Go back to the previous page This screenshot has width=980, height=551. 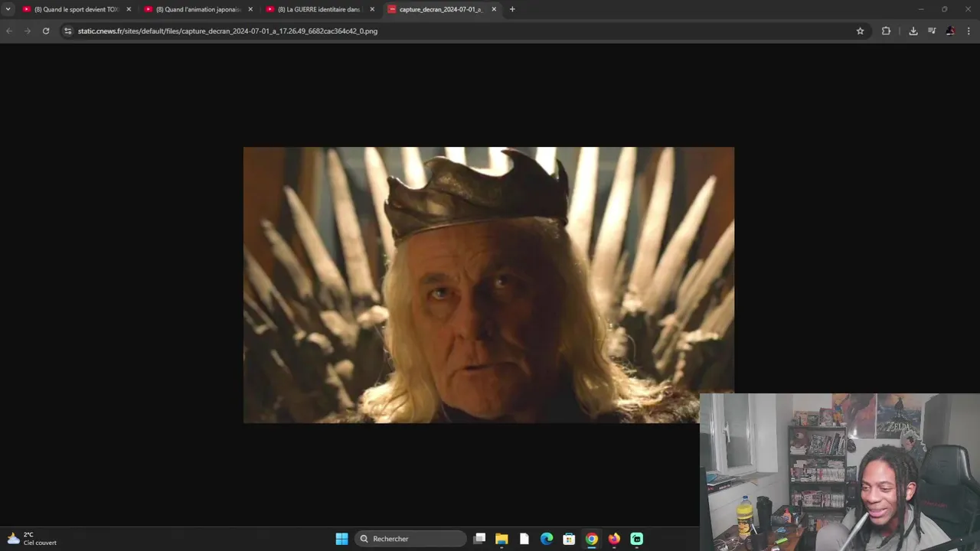point(9,31)
